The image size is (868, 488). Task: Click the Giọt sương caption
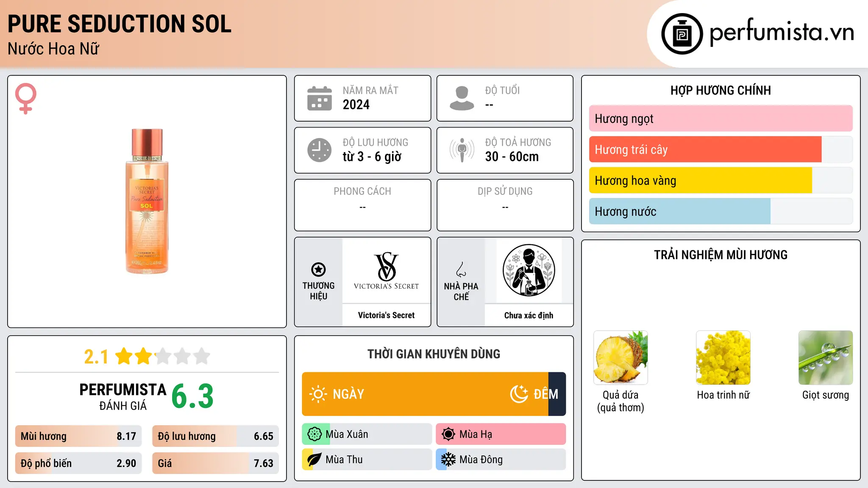826,395
